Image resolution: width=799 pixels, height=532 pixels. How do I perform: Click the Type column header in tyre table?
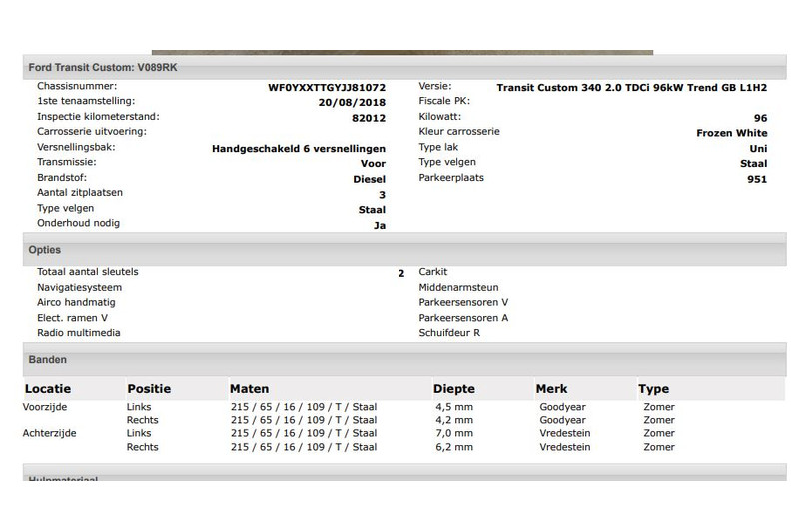[x=653, y=389]
